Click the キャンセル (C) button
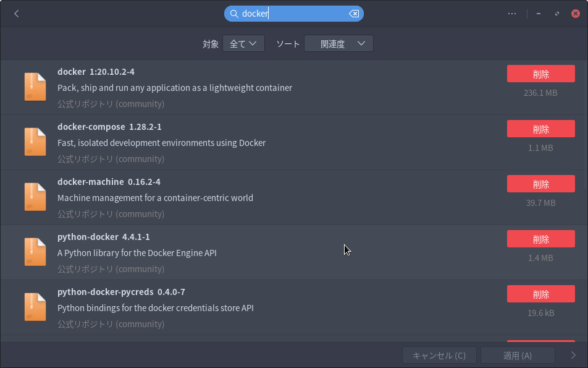This screenshot has width=588, height=368. coord(439,355)
